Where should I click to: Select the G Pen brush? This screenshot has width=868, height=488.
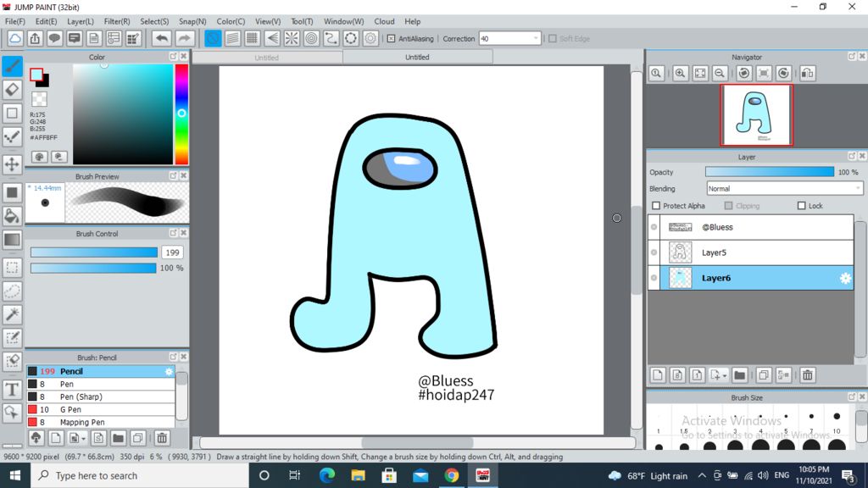pos(101,409)
